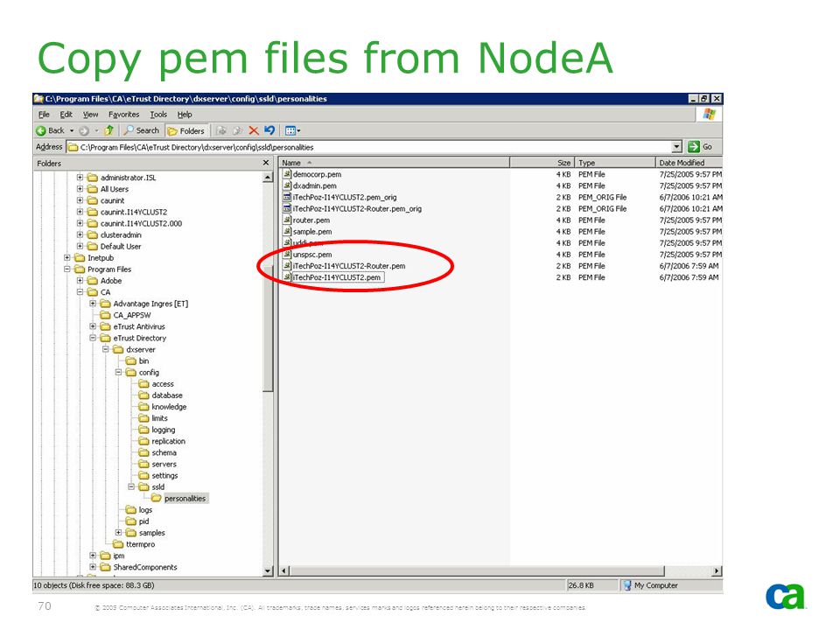Open the Search pane
Screen dimensions: 840x630
click(142, 130)
